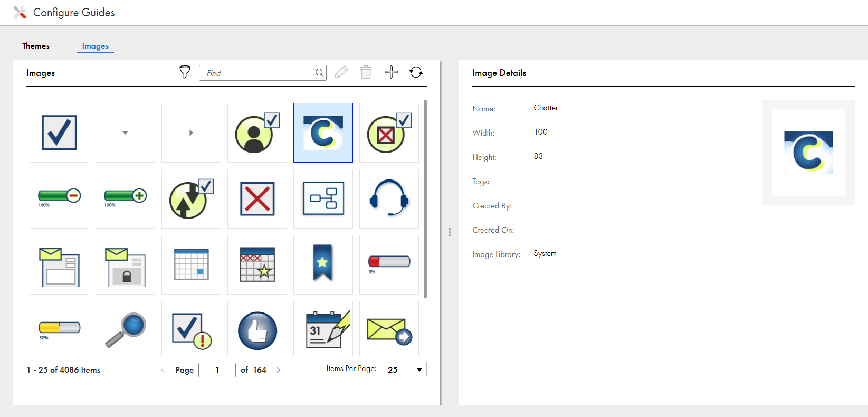Click the Chatter preview image in details
868x417 pixels.
tap(808, 153)
